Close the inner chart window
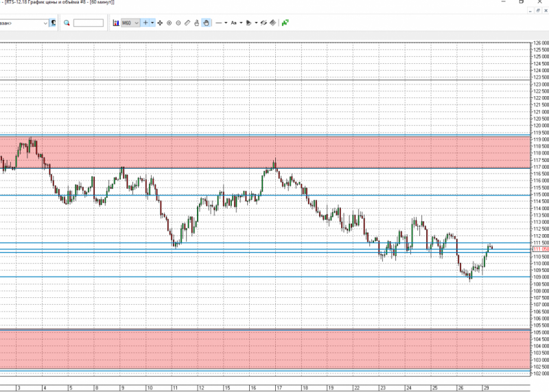 [546, 11]
